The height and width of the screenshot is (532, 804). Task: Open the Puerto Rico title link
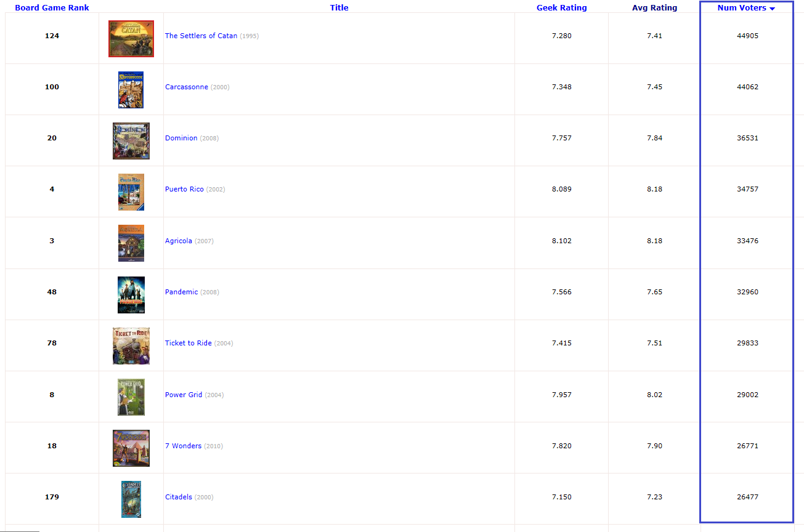pos(184,189)
